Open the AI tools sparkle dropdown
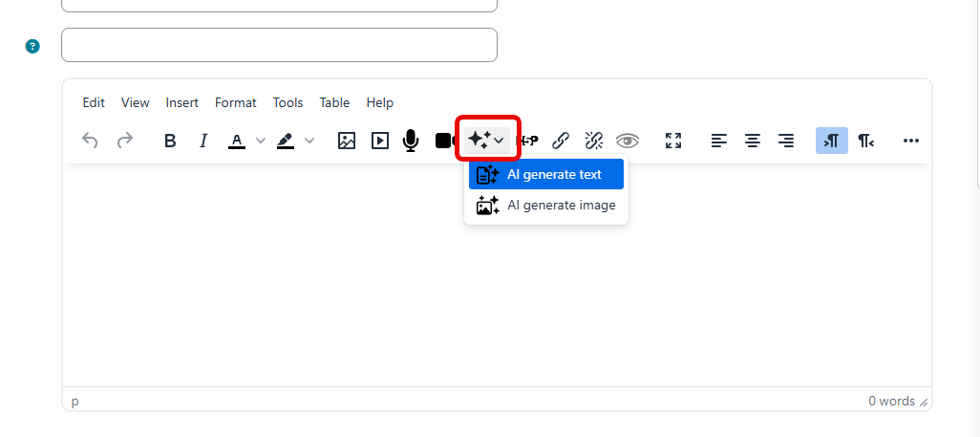The height and width of the screenshot is (437, 980). click(x=487, y=141)
